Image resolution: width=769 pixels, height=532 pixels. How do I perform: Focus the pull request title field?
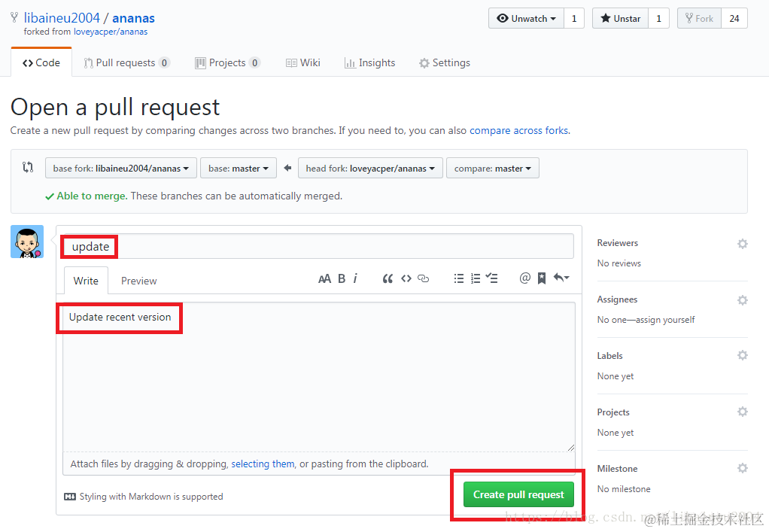point(319,246)
